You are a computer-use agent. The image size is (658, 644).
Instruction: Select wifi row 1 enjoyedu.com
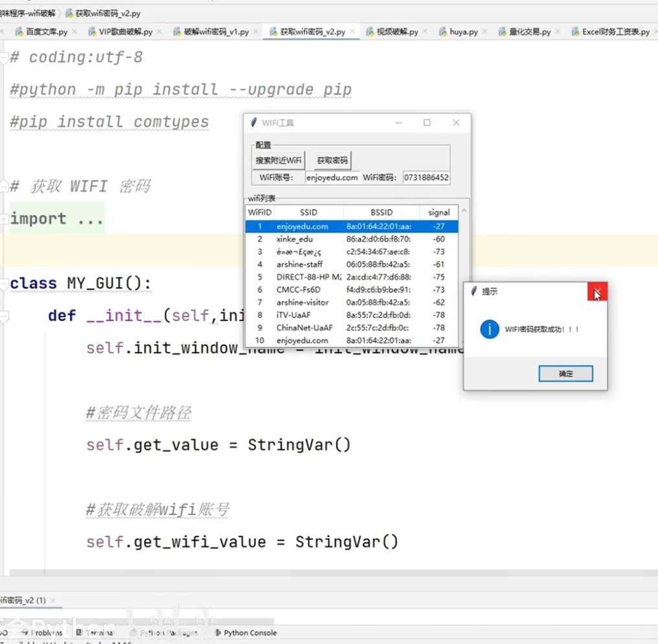coord(352,227)
